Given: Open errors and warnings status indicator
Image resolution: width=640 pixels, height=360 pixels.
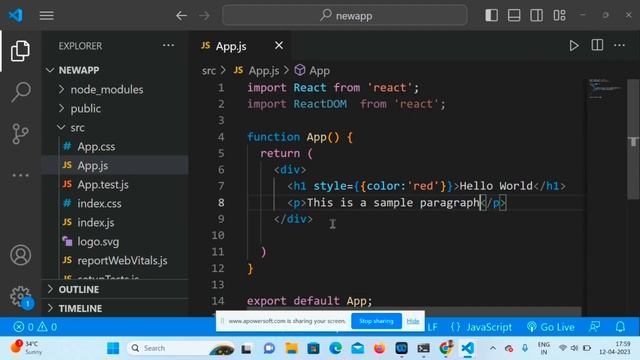Looking at the screenshot, I should point(35,327).
